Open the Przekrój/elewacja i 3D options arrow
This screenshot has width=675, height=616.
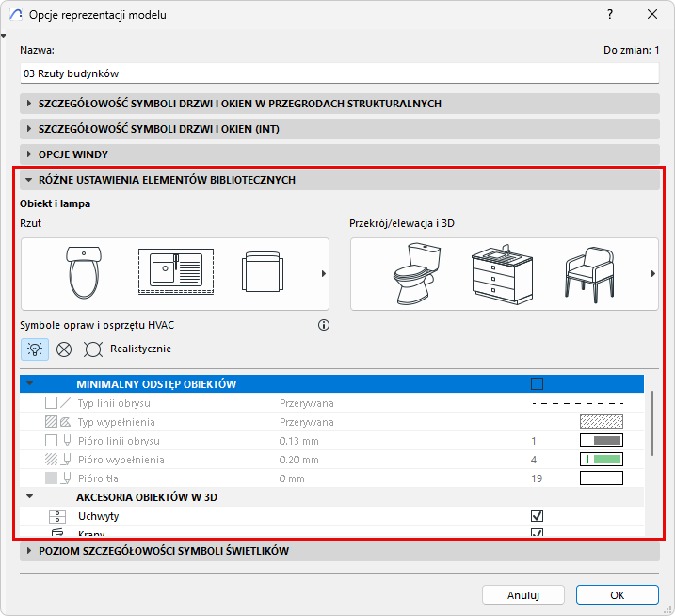click(653, 273)
